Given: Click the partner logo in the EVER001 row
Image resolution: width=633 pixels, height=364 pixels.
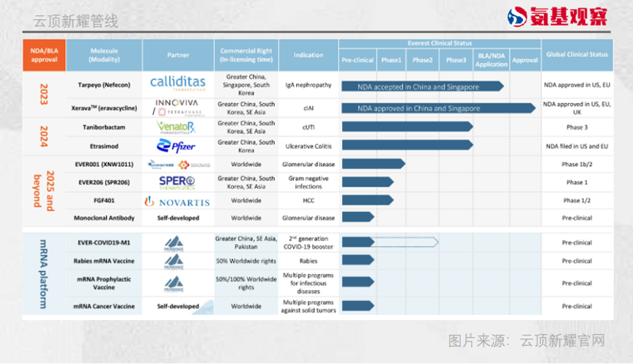Looking at the screenshot, I should 177,164.
